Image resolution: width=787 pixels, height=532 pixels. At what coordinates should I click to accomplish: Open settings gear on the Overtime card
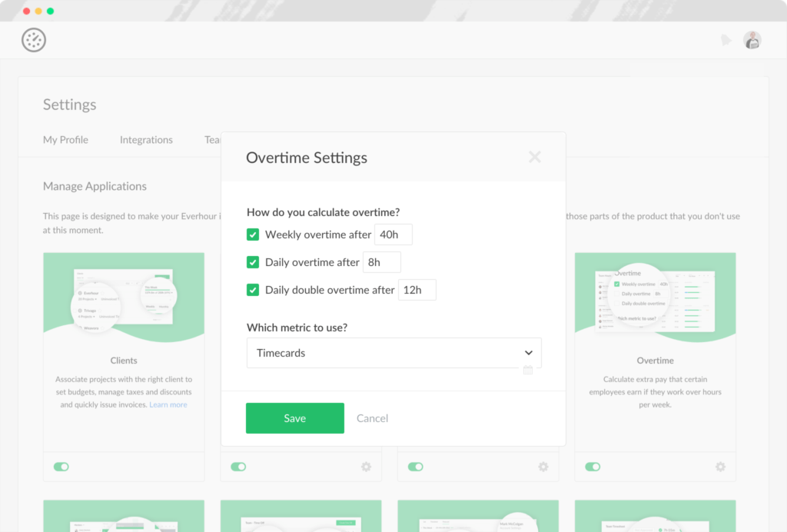coord(720,467)
